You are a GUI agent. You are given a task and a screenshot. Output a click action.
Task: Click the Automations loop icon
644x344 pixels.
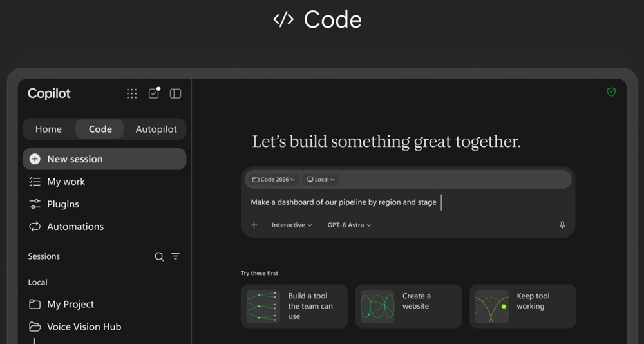(35, 227)
